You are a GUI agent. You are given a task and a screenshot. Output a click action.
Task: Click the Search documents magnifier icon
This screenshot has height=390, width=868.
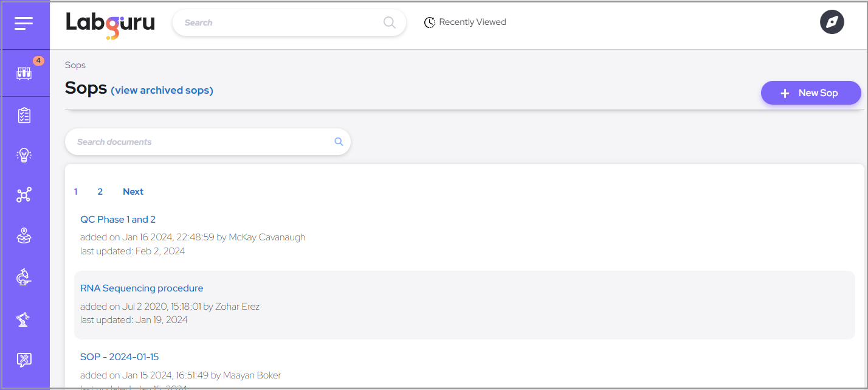coord(339,142)
